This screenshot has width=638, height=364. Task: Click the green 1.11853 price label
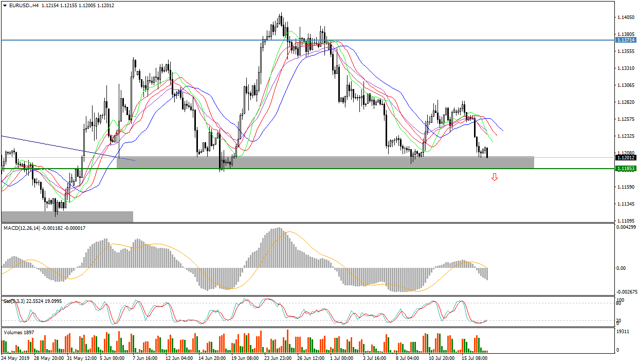[625, 169]
